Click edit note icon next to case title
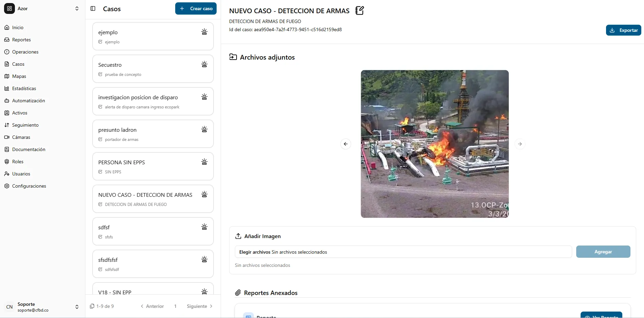Viewport: 644px width, 318px height. (360, 10)
